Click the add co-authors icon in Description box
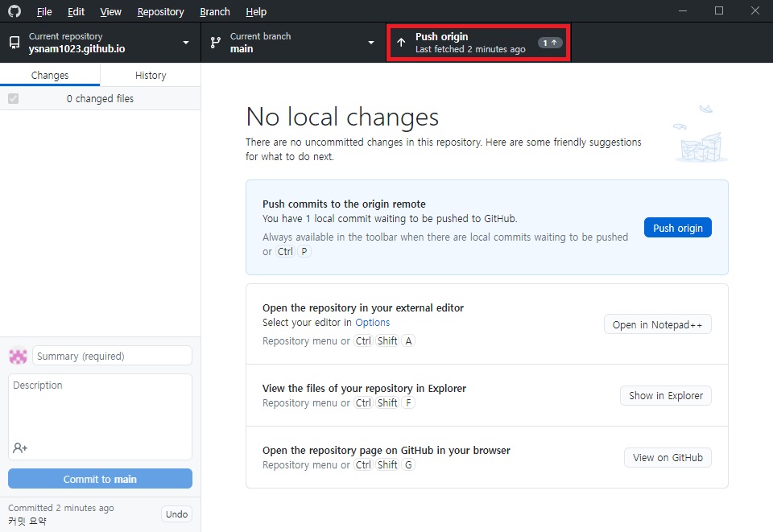 20,447
